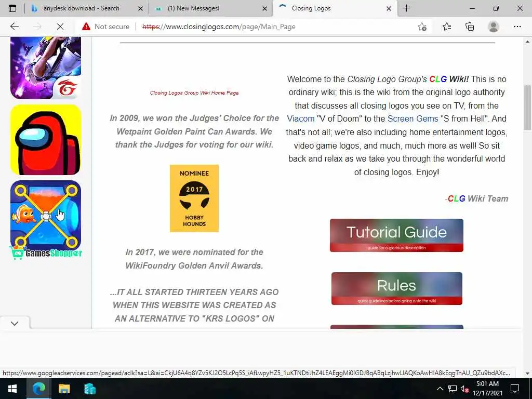532x399 pixels.
Task: Open the Garena Free Fire game ad thumbnail
Action: coord(46,68)
